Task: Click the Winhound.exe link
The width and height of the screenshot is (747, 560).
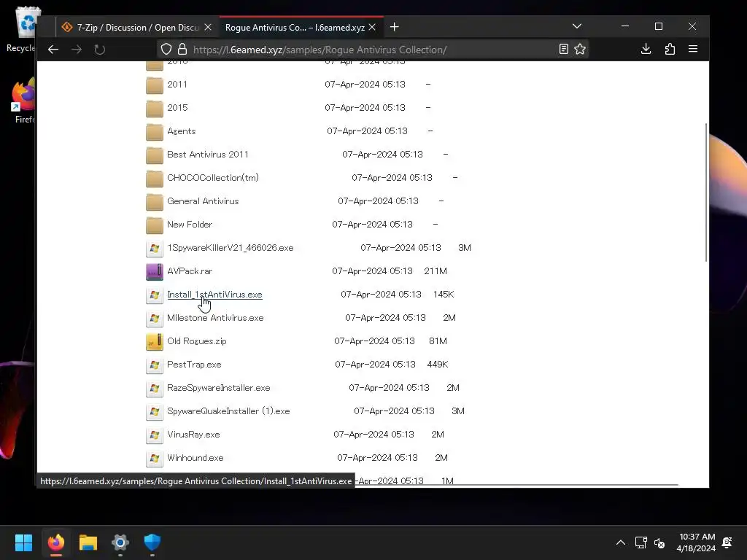Action: 195,458
